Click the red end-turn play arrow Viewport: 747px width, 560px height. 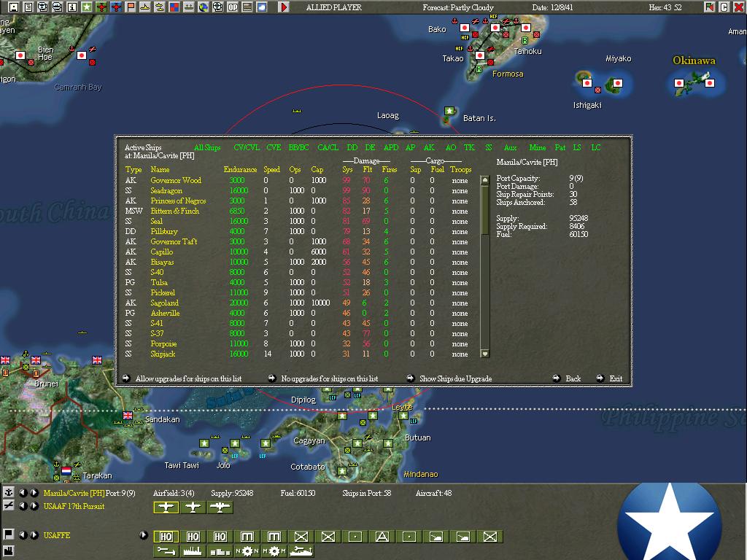pos(284,7)
